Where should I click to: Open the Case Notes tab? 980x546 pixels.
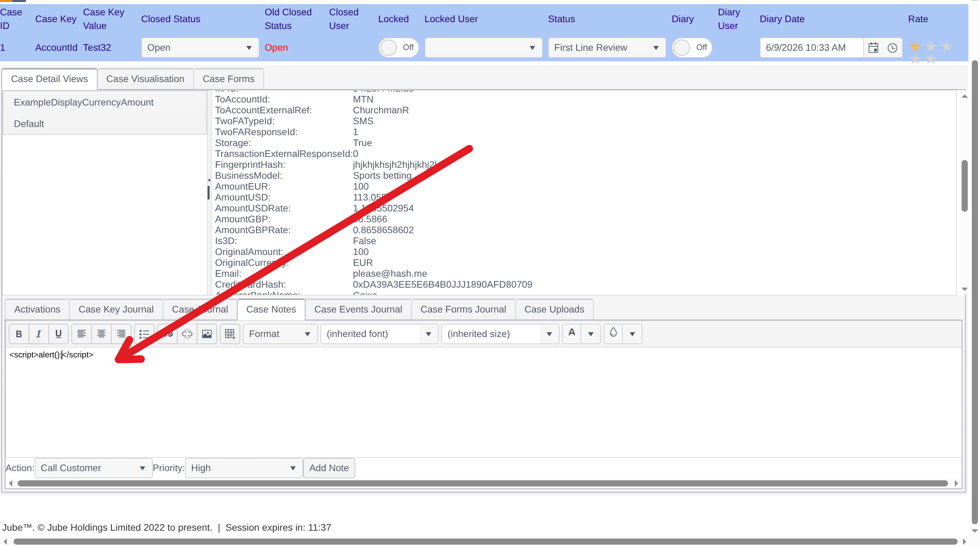(271, 309)
